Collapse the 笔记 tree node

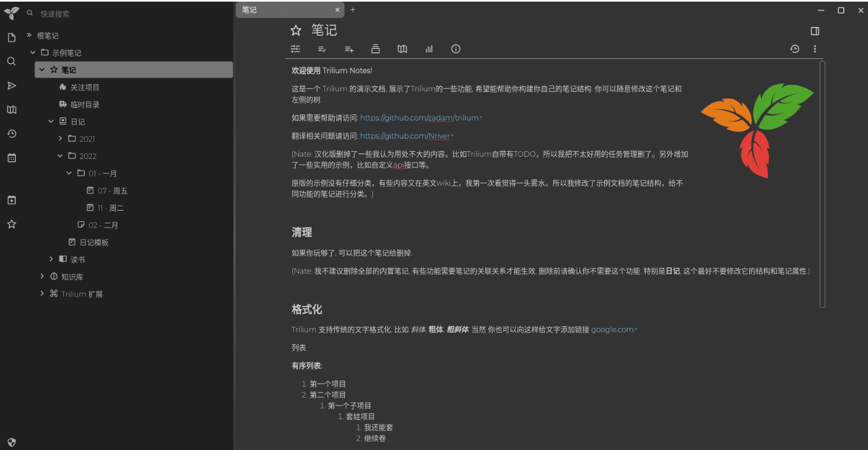pos(42,70)
